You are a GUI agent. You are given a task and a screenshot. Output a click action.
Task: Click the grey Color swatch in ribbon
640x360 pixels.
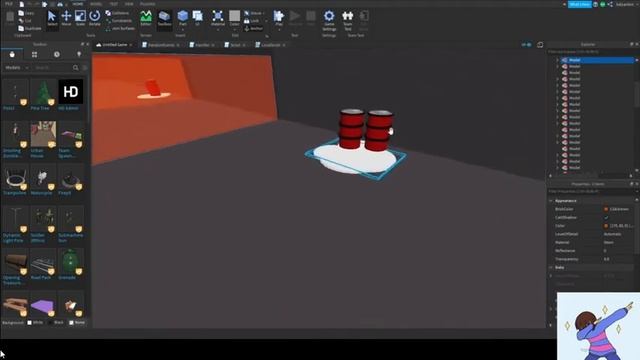234,16
